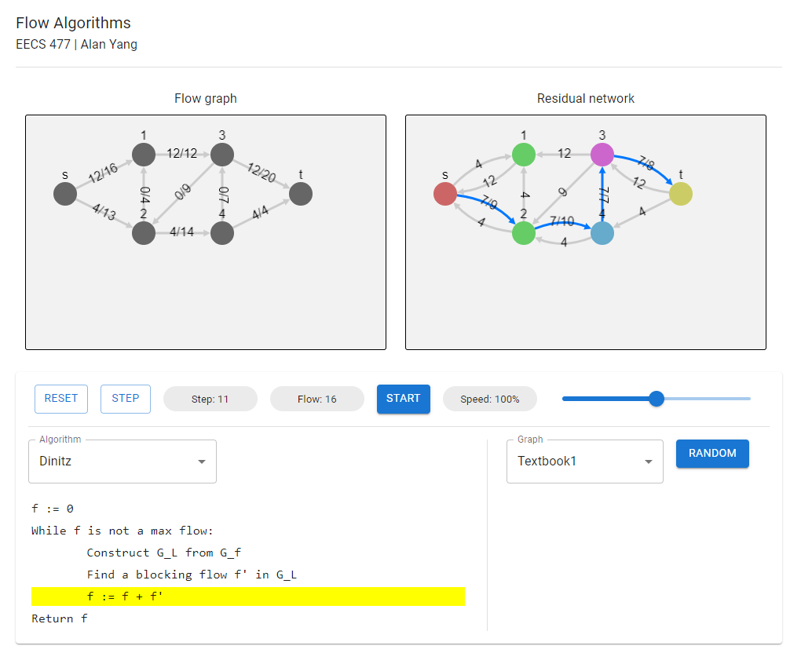Click the Flow: 16 indicator
Viewport: 812px width, 664px height.
(316, 399)
